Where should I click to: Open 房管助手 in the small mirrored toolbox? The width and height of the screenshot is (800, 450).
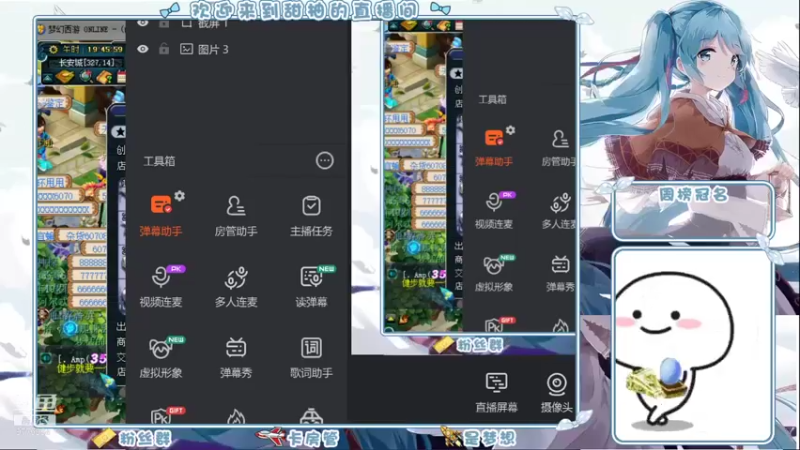point(559,148)
